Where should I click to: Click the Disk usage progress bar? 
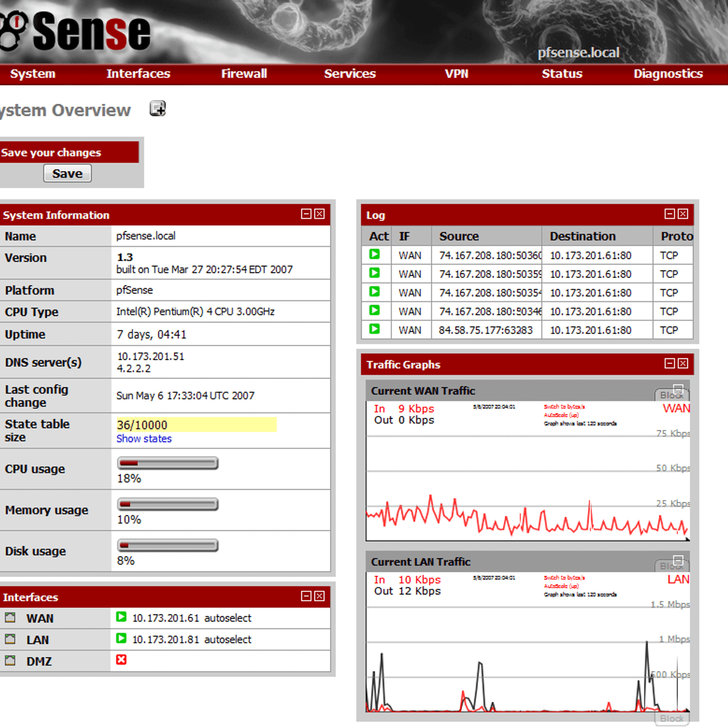point(168,545)
